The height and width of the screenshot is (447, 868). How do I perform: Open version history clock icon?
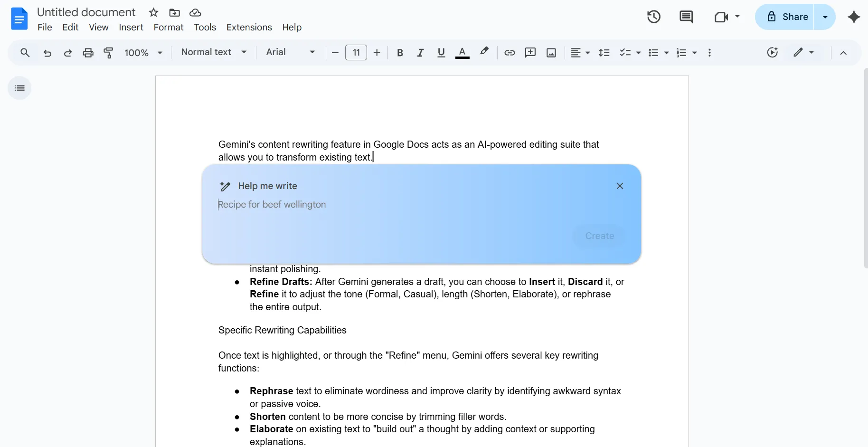pyautogui.click(x=654, y=17)
